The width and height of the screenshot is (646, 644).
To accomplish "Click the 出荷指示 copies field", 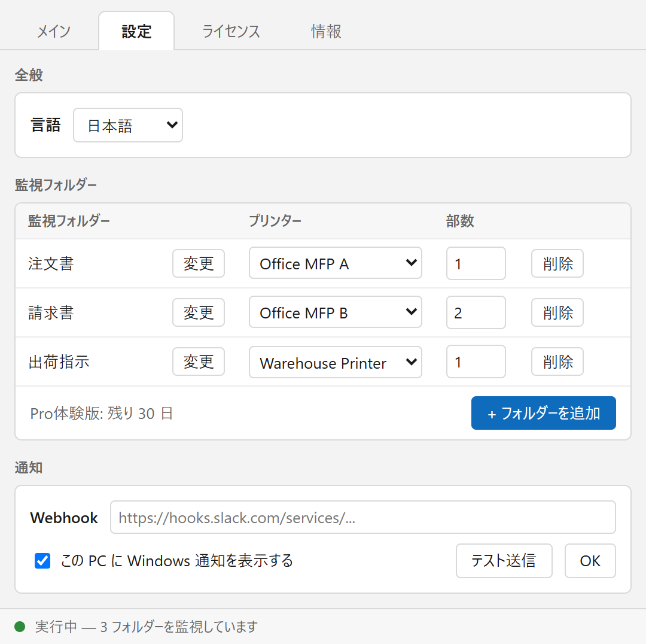I will pyautogui.click(x=476, y=362).
